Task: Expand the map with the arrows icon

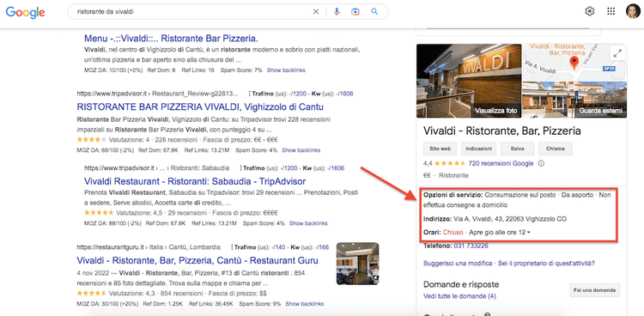Action: point(617,53)
